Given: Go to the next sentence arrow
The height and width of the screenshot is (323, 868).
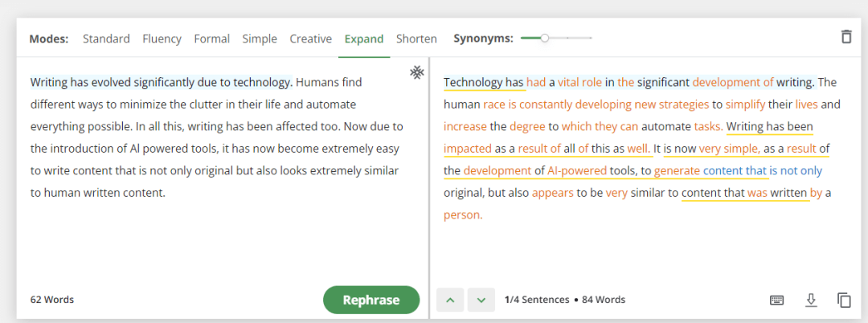Looking at the screenshot, I should pyautogui.click(x=481, y=300).
